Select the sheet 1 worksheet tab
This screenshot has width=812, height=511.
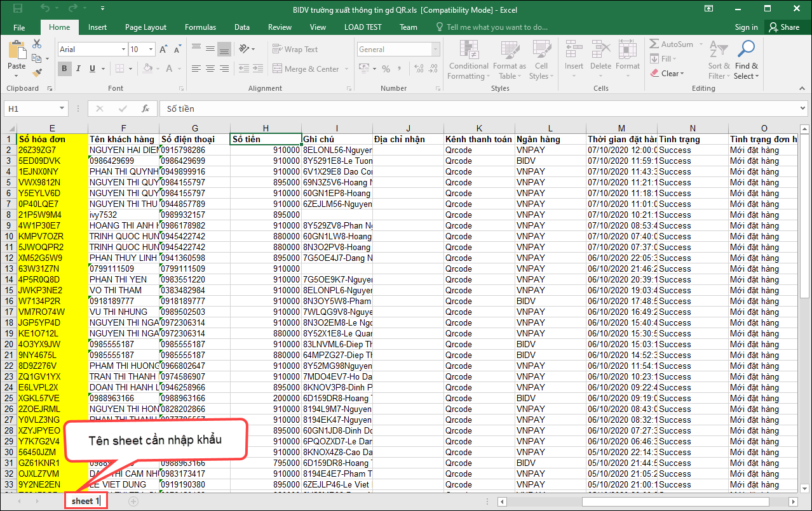click(x=85, y=501)
